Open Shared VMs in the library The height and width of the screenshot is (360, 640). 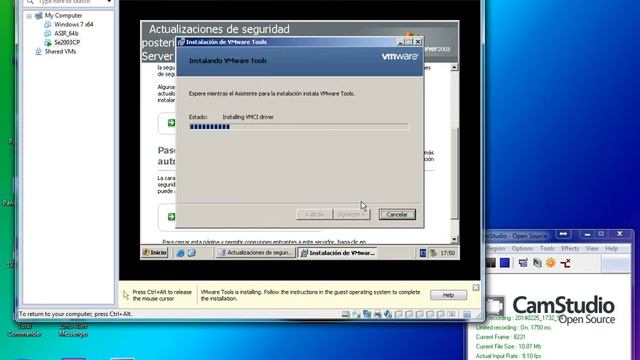[x=60, y=51]
